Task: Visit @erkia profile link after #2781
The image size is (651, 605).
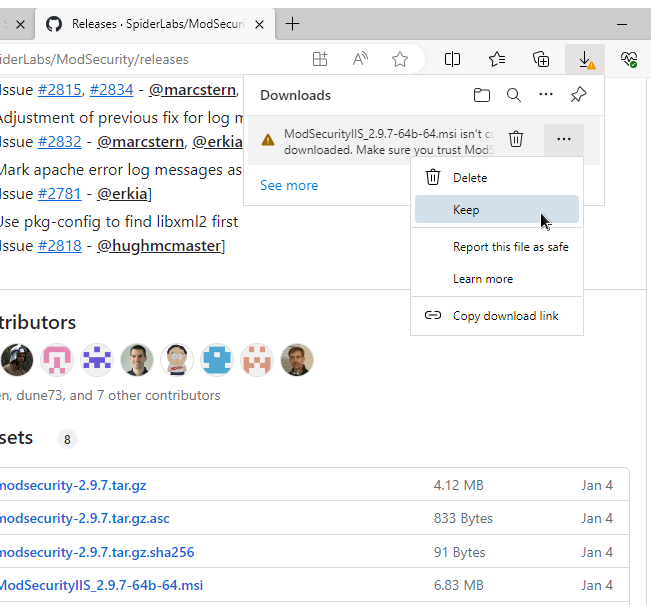Action: pos(122,194)
